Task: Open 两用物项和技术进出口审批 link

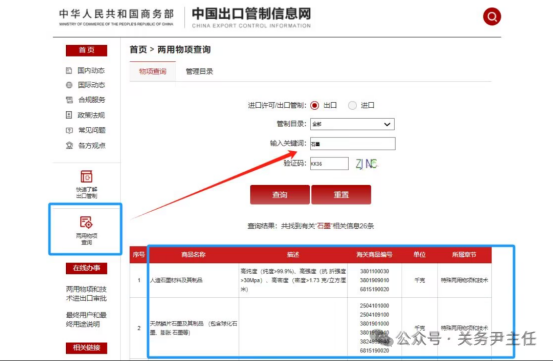Action: point(86,294)
